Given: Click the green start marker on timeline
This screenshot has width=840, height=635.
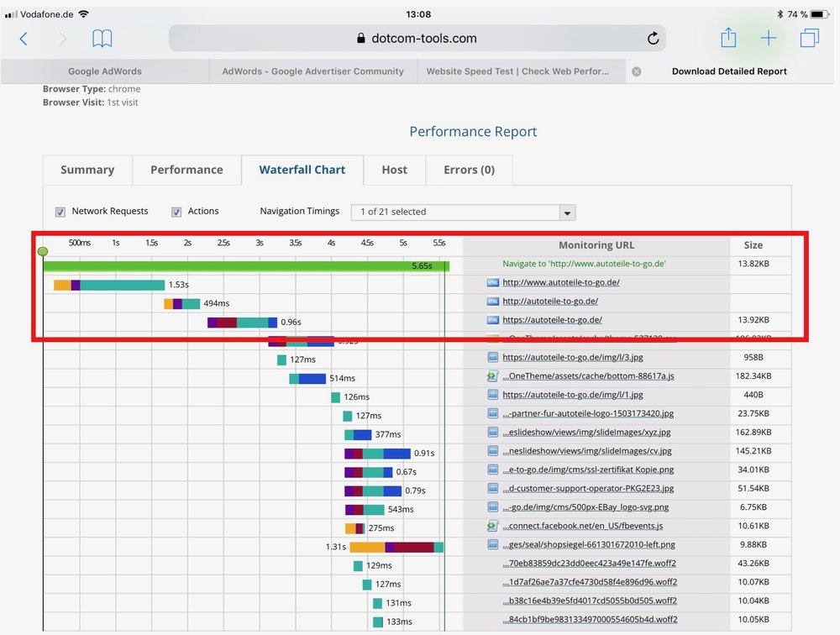Looking at the screenshot, I should 43,251.
